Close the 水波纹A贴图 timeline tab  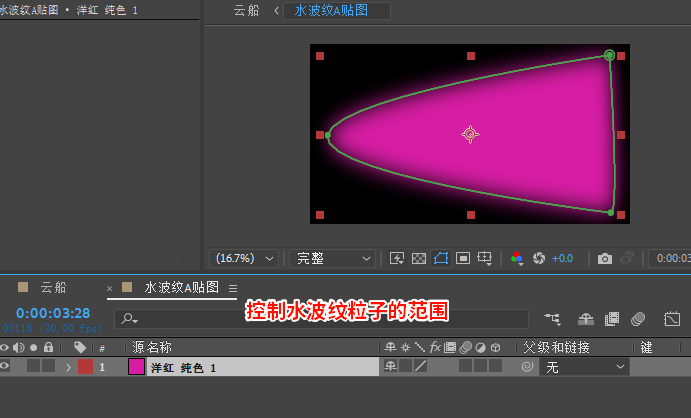[x=109, y=289]
